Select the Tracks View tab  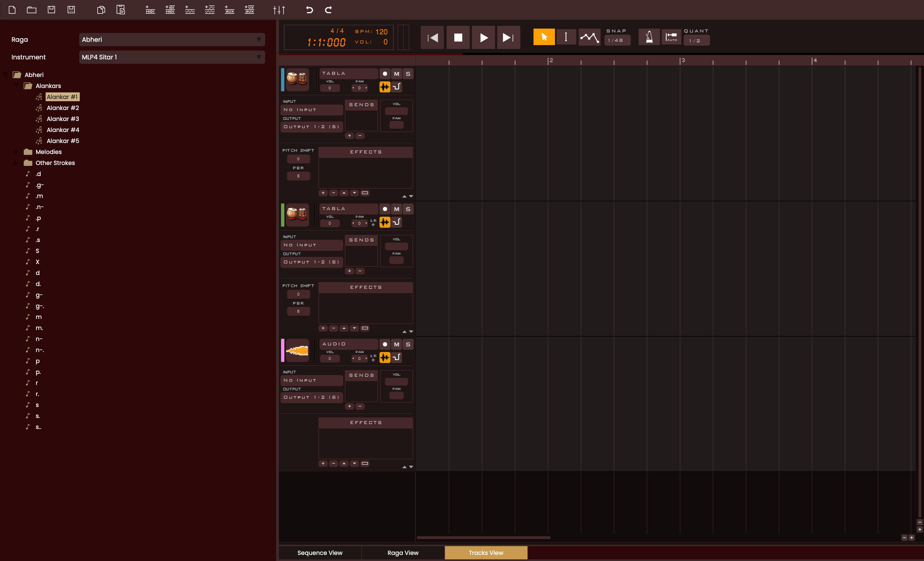tap(486, 553)
